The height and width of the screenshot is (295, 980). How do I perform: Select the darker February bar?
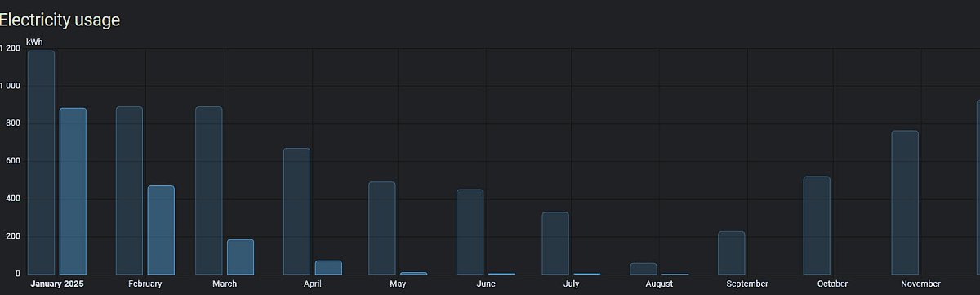[x=129, y=190]
